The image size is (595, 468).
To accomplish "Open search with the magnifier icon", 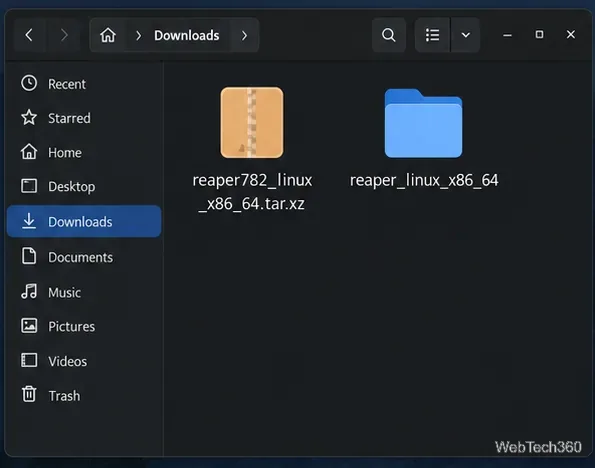I will click(x=389, y=35).
